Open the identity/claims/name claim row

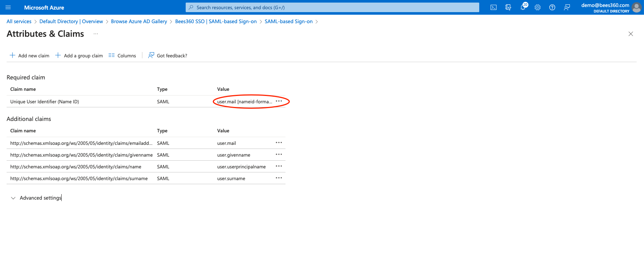(76, 167)
